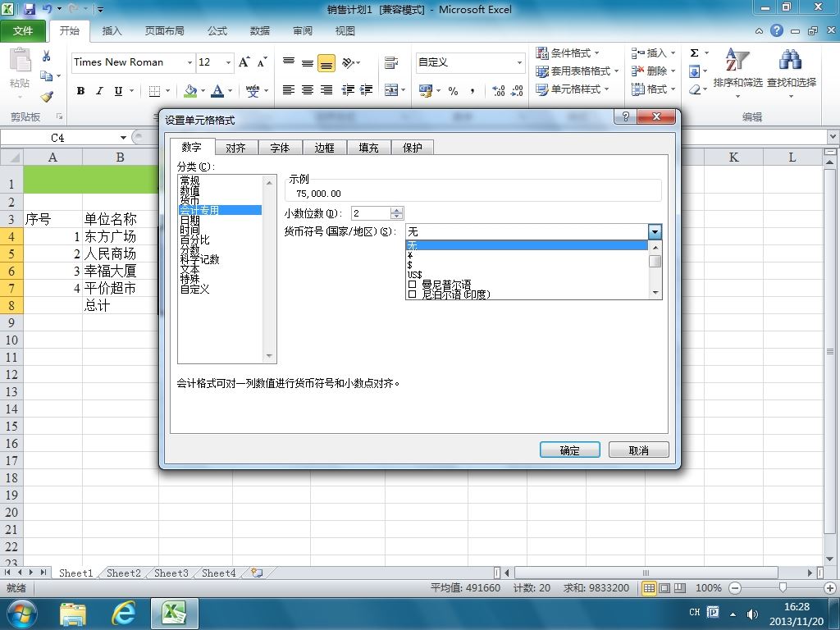840x630 pixels.
Task: Open the Protection (保护) dialog tab
Action: tap(413, 148)
